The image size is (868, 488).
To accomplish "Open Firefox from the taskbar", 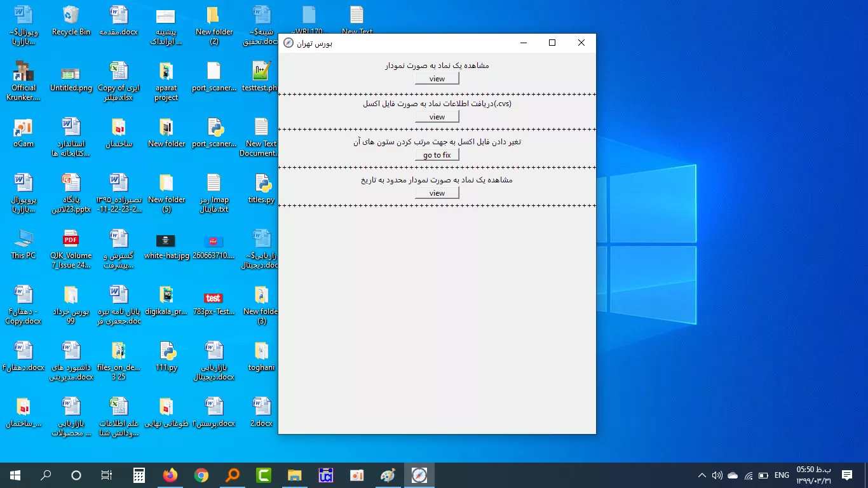I will coord(170,475).
